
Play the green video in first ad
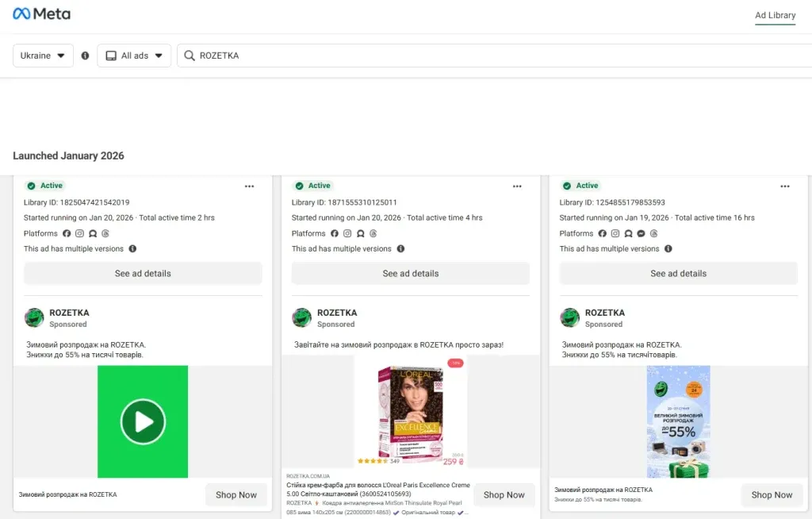click(143, 421)
